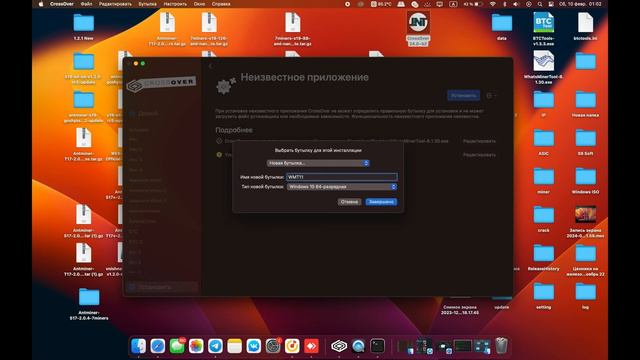Select the btctools.ini desktop file

(585, 26)
